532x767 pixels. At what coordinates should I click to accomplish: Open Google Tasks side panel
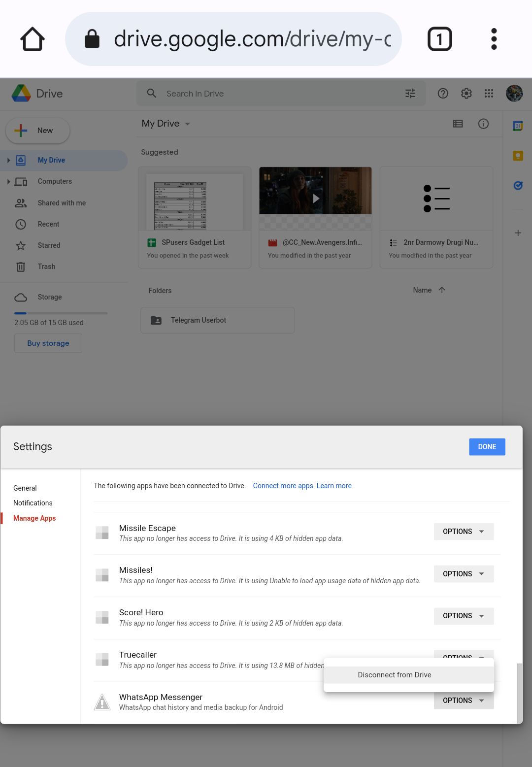[x=518, y=185]
